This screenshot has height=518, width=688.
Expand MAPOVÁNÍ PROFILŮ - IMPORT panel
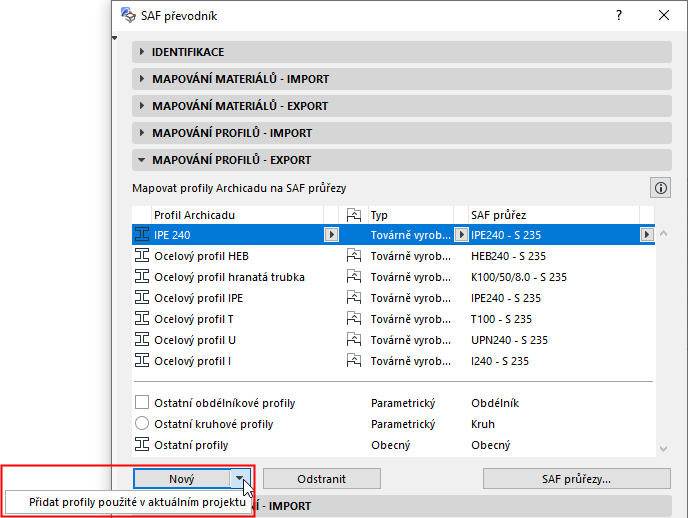point(401,133)
